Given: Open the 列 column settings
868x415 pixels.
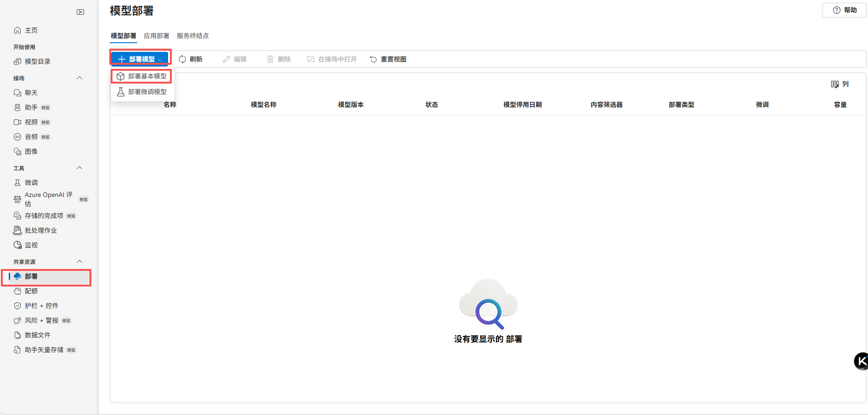Looking at the screenshot, I should point(840,84).
